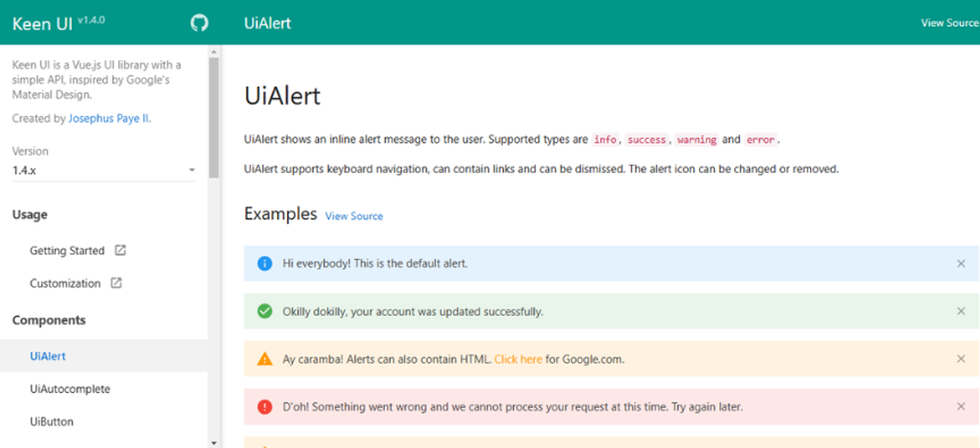Image resolution: width=980 pixels, height=448 pixels.
Task: Click the sidebar scroll down arrow
Action: 214,442
